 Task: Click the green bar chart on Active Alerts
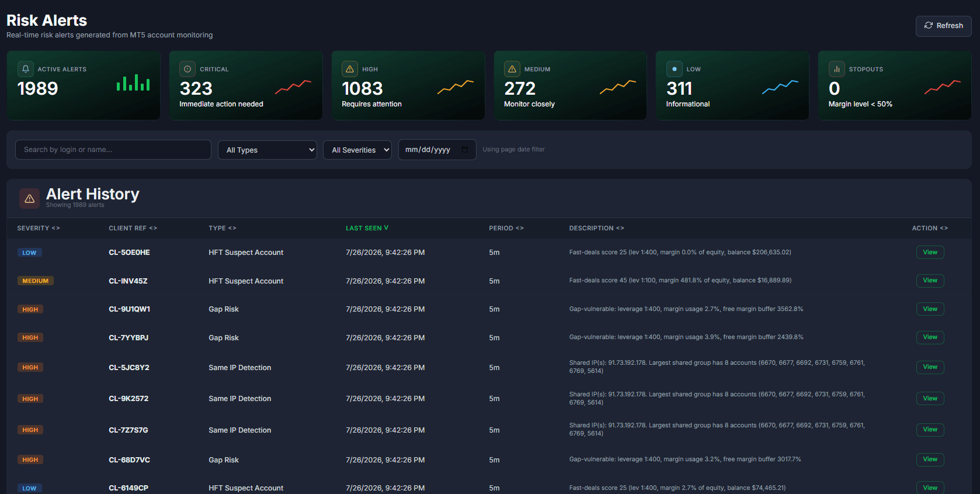tap(133, 82)
